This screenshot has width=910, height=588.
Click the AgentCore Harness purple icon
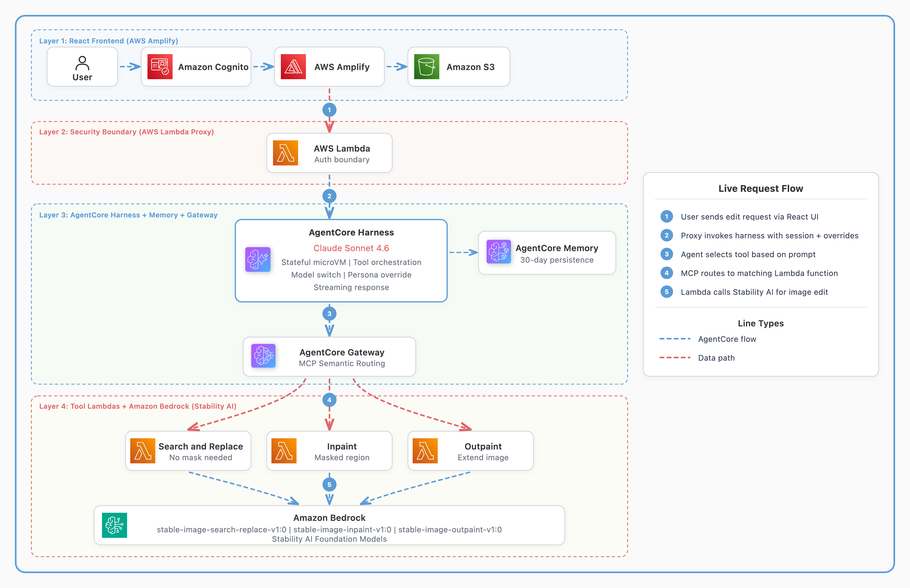[258, 259]
